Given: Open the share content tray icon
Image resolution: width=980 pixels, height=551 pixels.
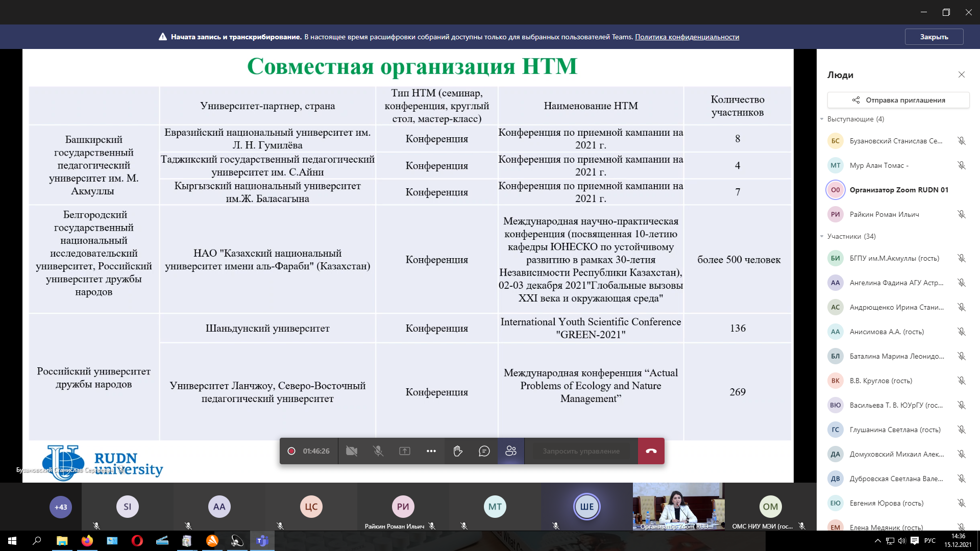Looking at the screenshot, I should click(405, 451).
